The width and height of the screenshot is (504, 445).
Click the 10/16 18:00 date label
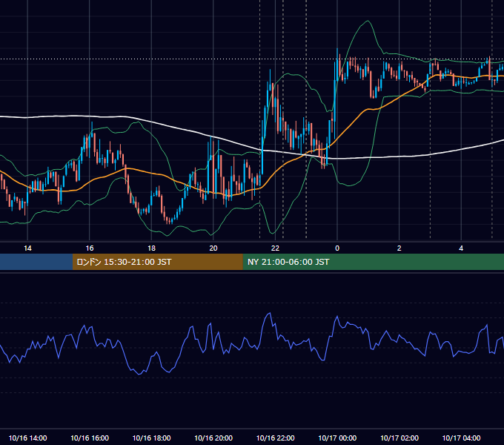pyautogui.click(x=151, y=438)
